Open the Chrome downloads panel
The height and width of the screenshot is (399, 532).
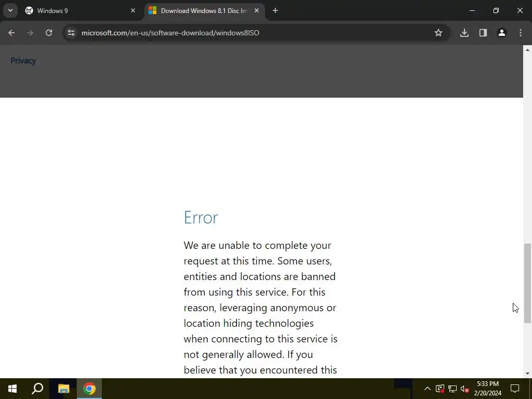464,33
